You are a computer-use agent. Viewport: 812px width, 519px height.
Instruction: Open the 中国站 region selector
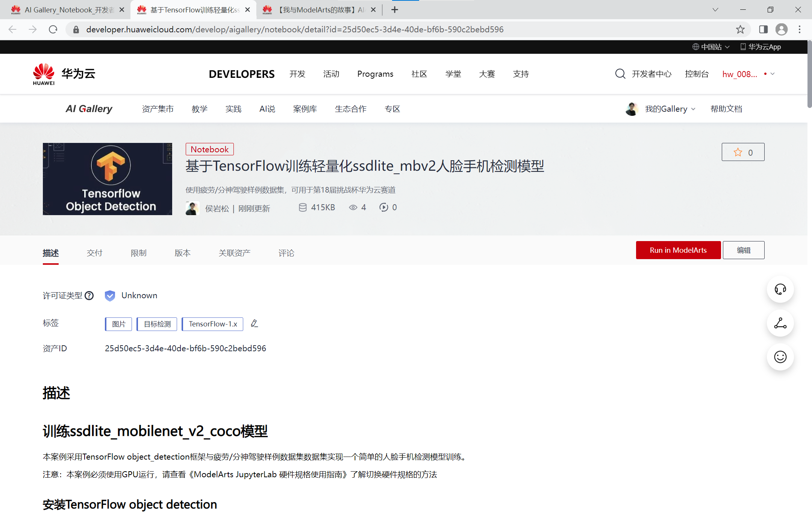click(711, 47)
